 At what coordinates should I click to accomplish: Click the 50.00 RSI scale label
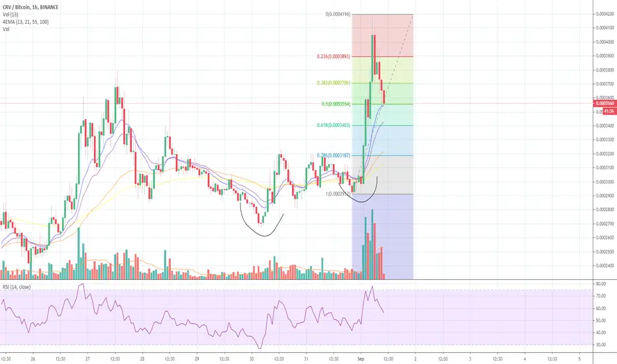pos(601,321)
